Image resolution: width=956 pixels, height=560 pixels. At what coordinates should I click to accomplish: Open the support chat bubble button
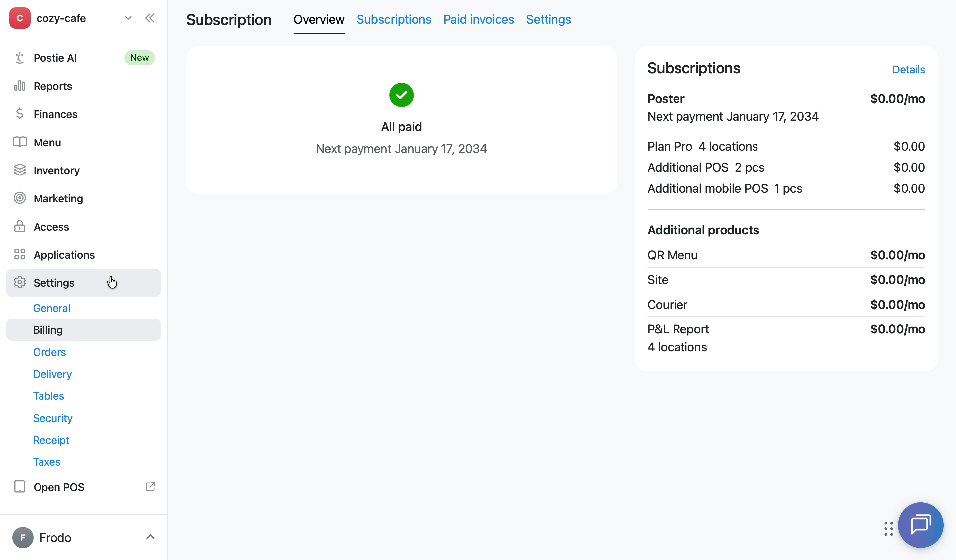pos(920,525)
